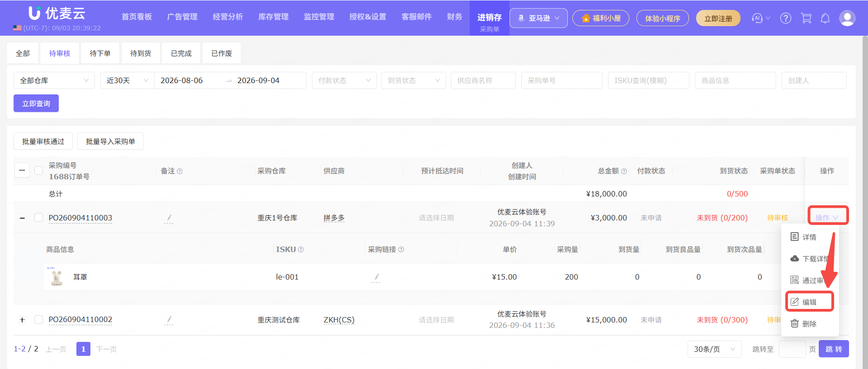
Task: Open the 亚马逊 platform selector dropdown
Action: (538, 18)
